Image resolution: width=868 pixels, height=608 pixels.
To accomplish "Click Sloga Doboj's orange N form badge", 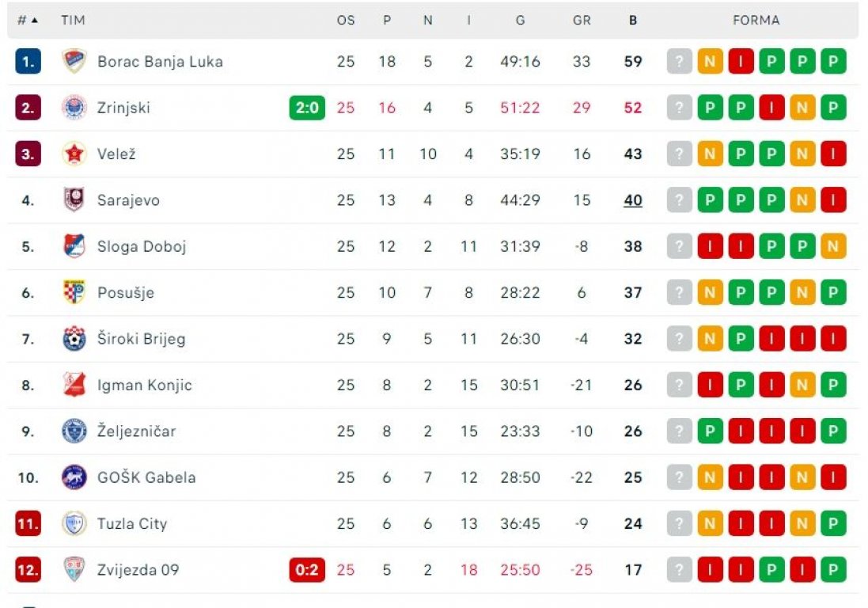I will point(833,246).
